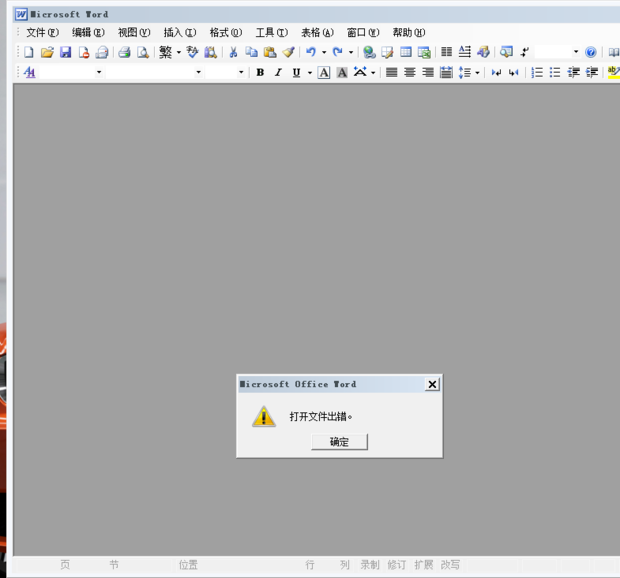Copy selection to clipboard
620x578 pixels.
point(251,52)
